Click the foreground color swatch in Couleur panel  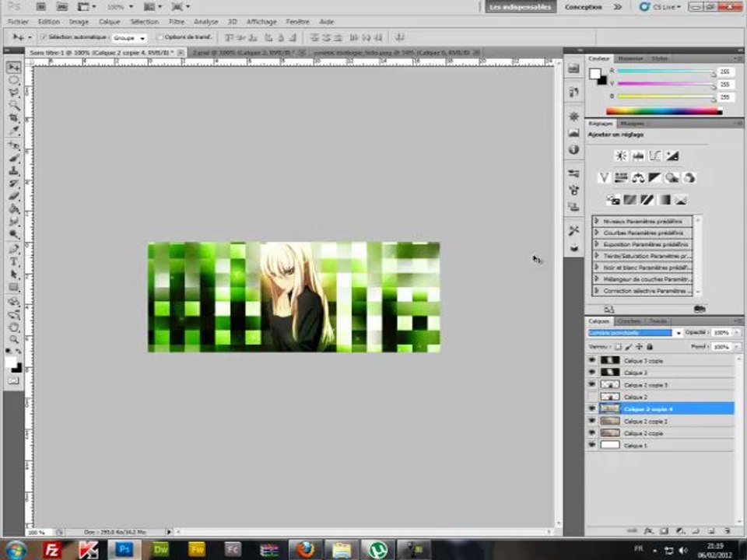(594, 74)
